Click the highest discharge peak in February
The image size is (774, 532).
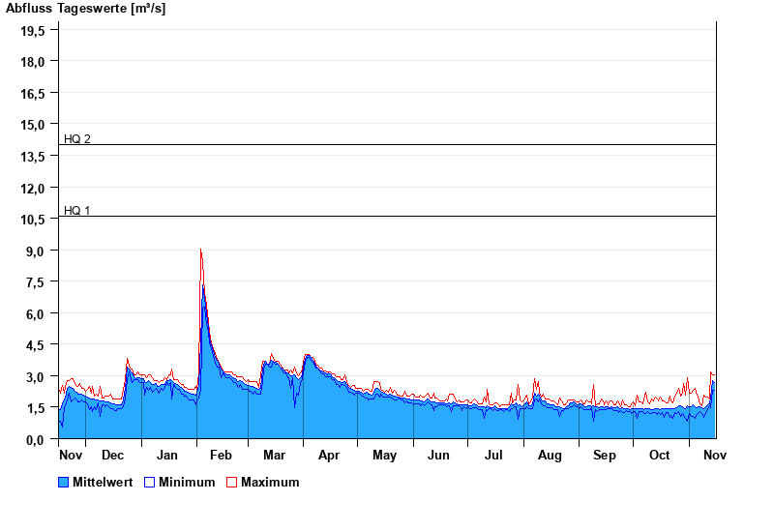[201, 251]
